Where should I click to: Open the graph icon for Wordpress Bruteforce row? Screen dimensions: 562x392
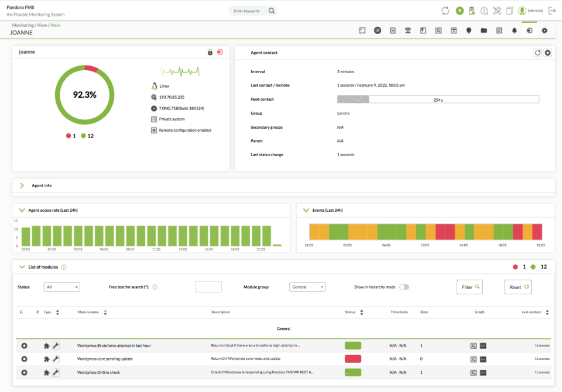[x=474, y=346]
